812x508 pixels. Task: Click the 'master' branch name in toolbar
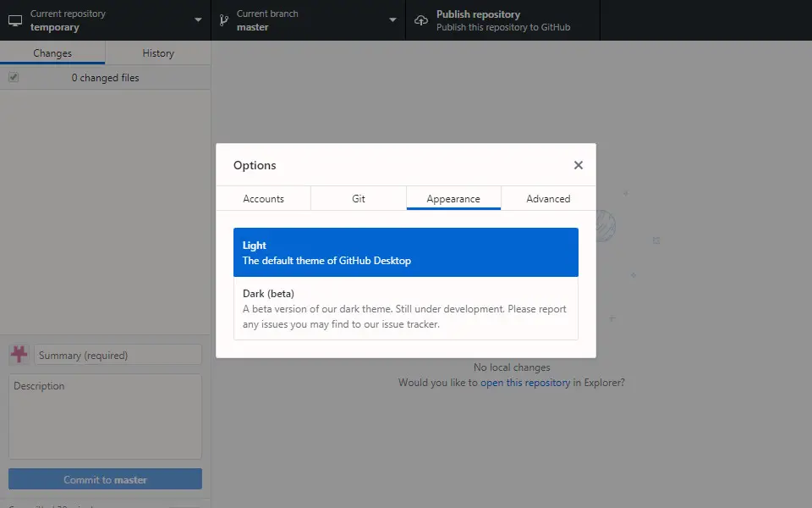tap(253, 27)
